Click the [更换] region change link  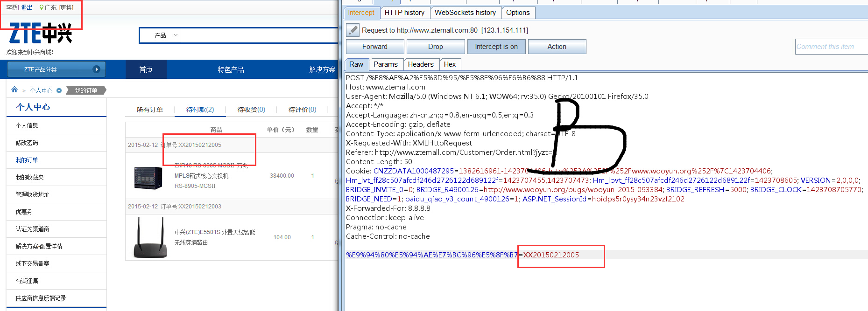pos(66,7)
